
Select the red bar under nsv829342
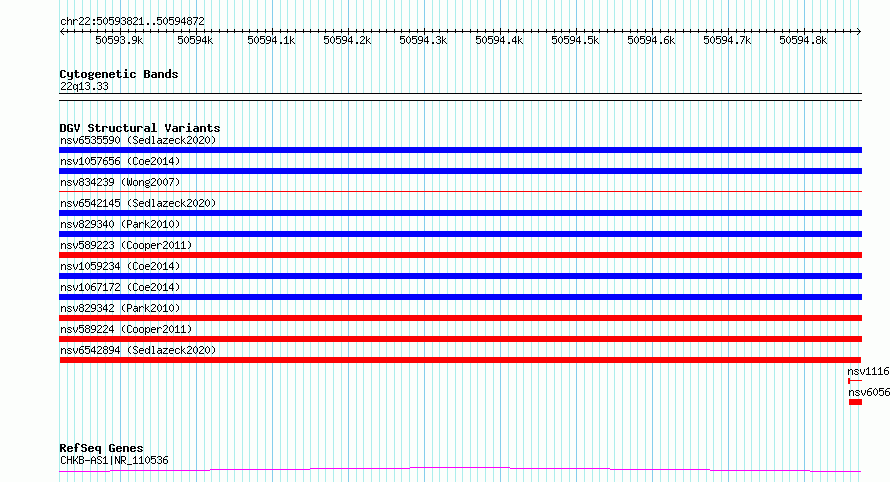pos(460,318)
